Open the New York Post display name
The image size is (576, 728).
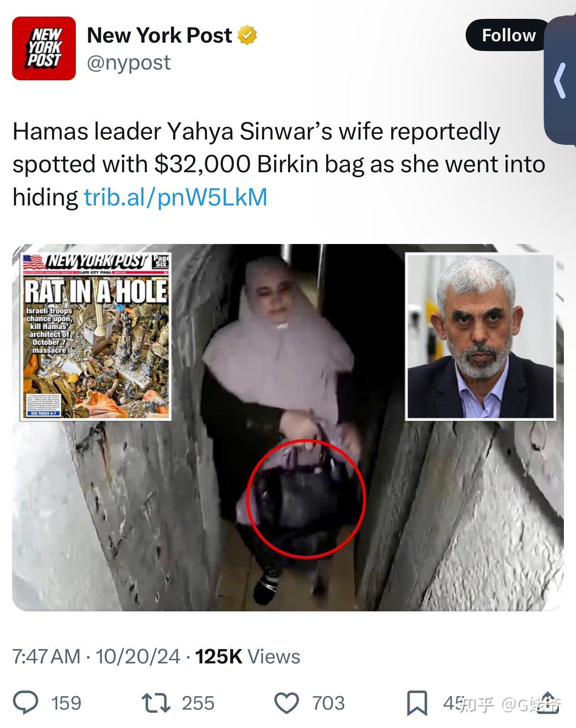click(160, 35)
